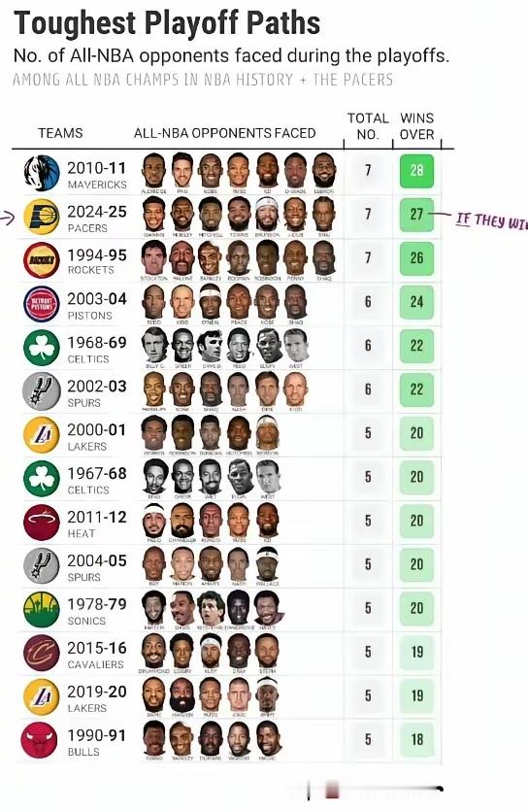Viewport: 528px width, 812px height.
Task: Click the first Pacers opponent headshot
Action: [x=154, y=214]
